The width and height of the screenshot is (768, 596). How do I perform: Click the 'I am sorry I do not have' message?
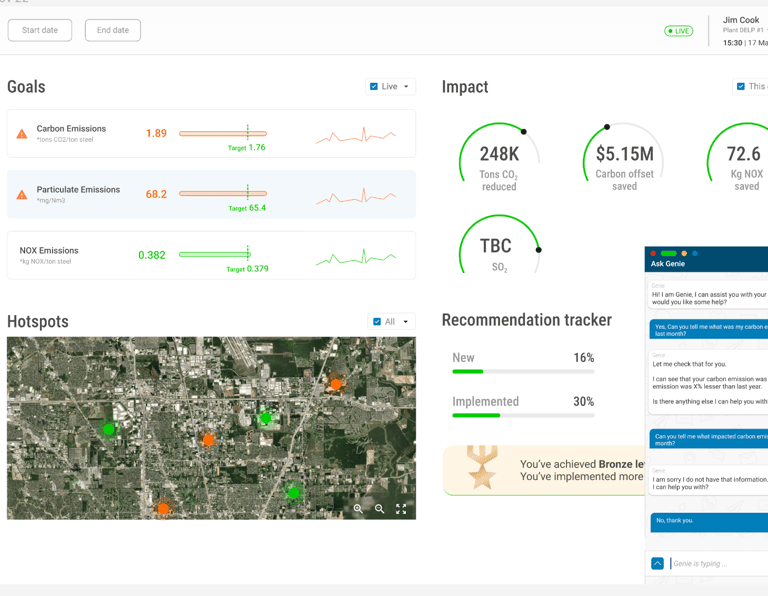(708, 480)
